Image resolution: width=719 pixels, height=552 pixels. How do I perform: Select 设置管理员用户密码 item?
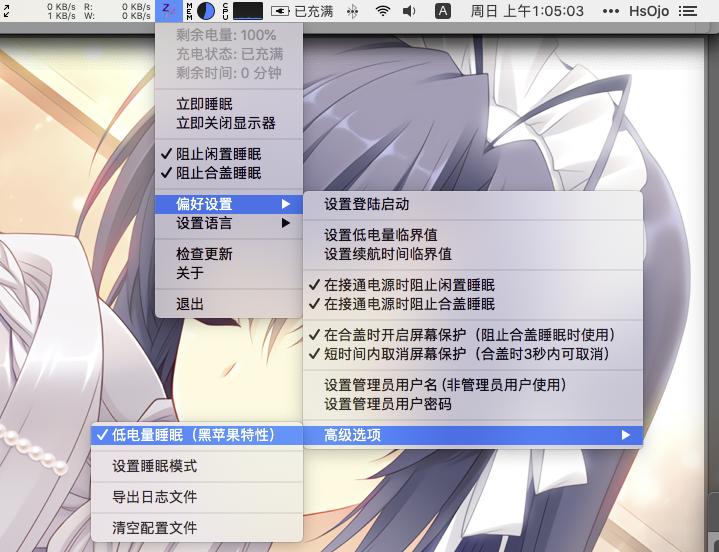[x=473, y=404]
